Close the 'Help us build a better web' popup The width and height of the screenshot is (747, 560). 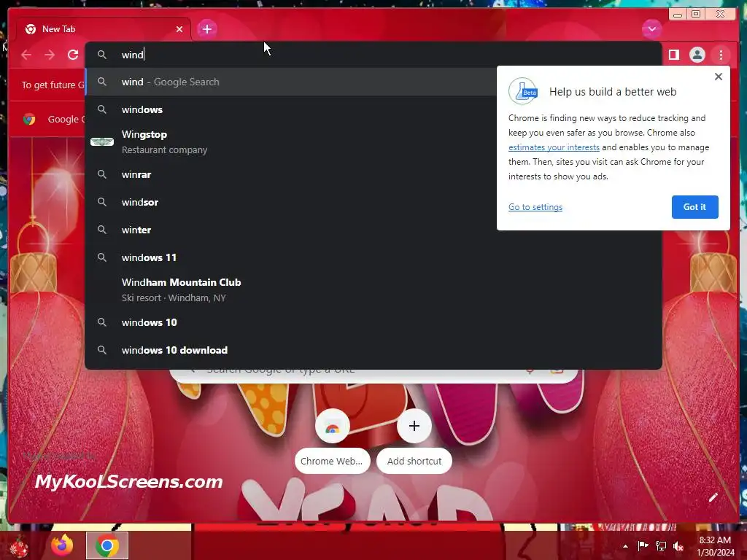coord(719,77)
